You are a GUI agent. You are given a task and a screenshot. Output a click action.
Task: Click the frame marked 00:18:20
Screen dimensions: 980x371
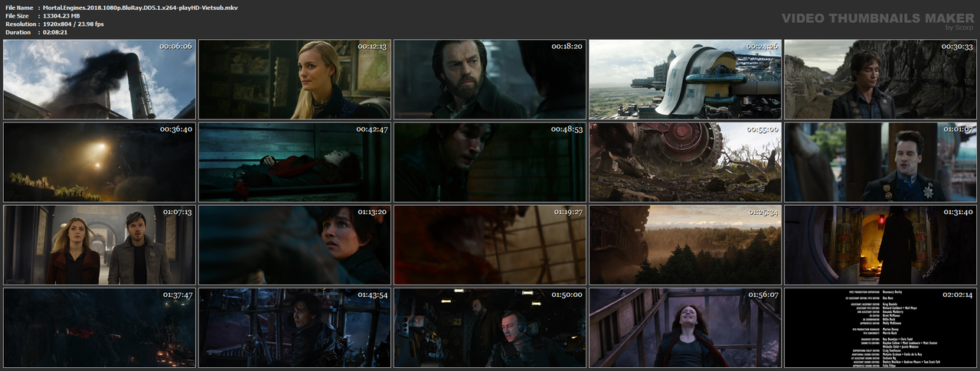pos(490,79)
